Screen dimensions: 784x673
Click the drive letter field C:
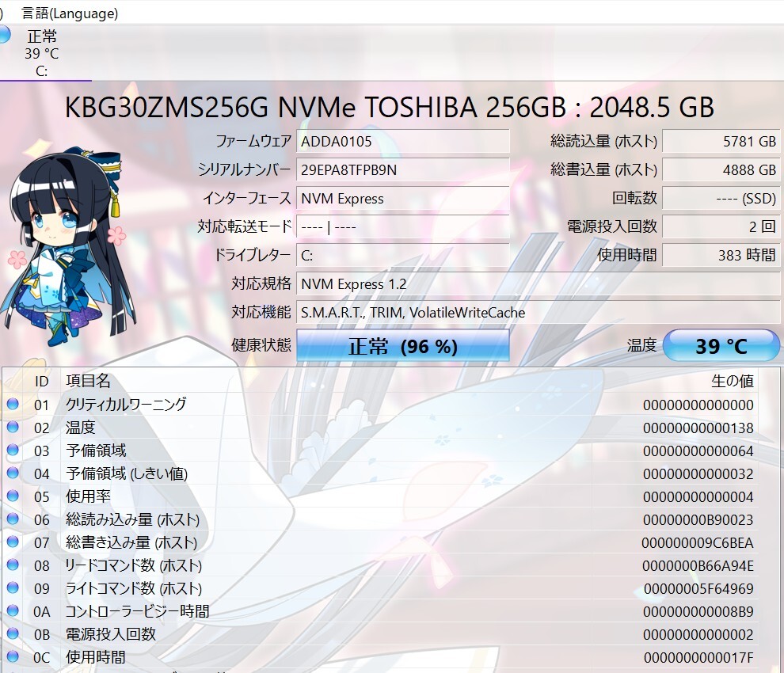[403, 256]
